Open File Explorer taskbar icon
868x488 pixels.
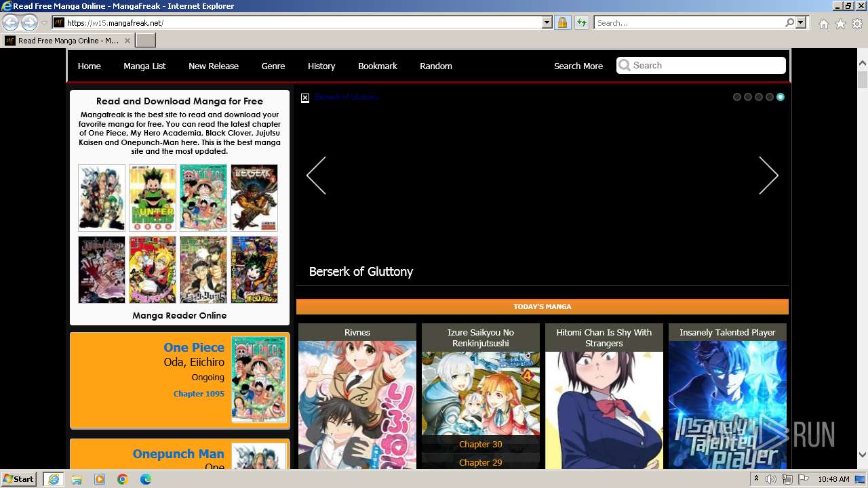point(77,479)
